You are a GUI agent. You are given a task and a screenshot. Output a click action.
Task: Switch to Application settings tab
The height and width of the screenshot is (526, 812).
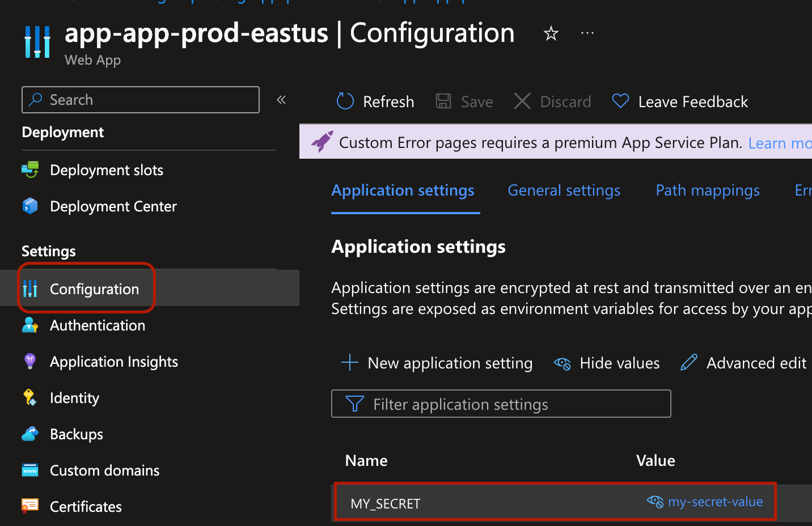pyautogui.click(x=403, y=190)
